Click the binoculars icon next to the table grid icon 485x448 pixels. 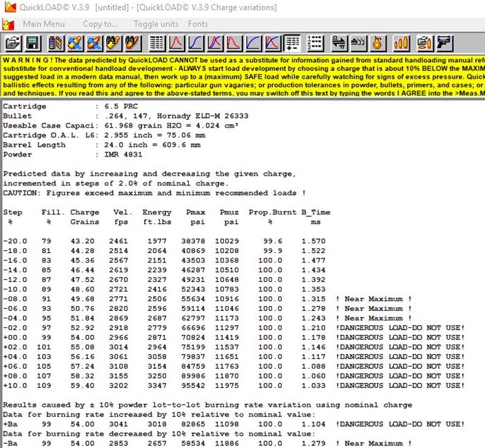pos(133,43)
